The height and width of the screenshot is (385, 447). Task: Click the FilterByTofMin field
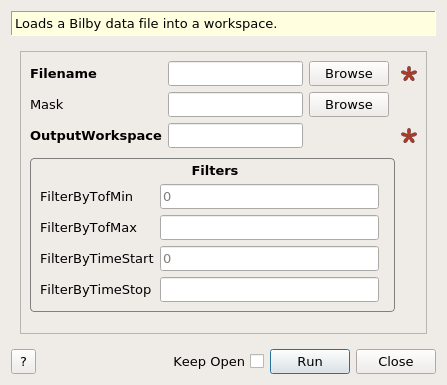(269, 197)
